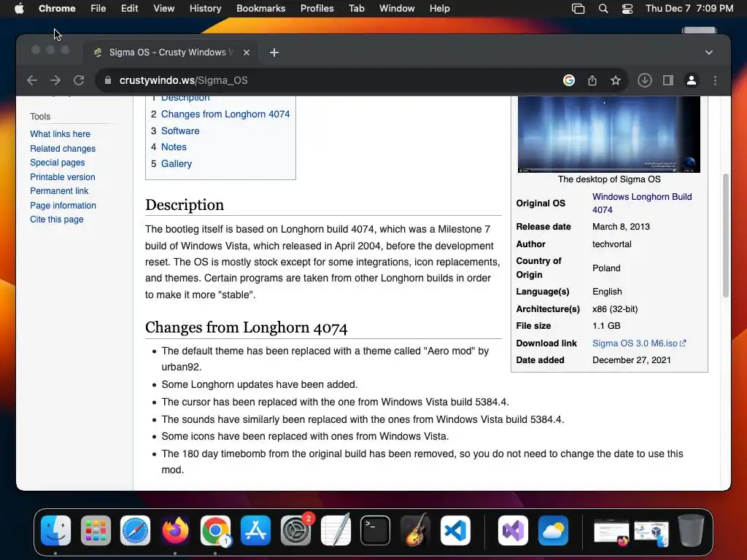The image size is (747, 560).
Task: Open App Store from the Dock
Action: (255, 531)
